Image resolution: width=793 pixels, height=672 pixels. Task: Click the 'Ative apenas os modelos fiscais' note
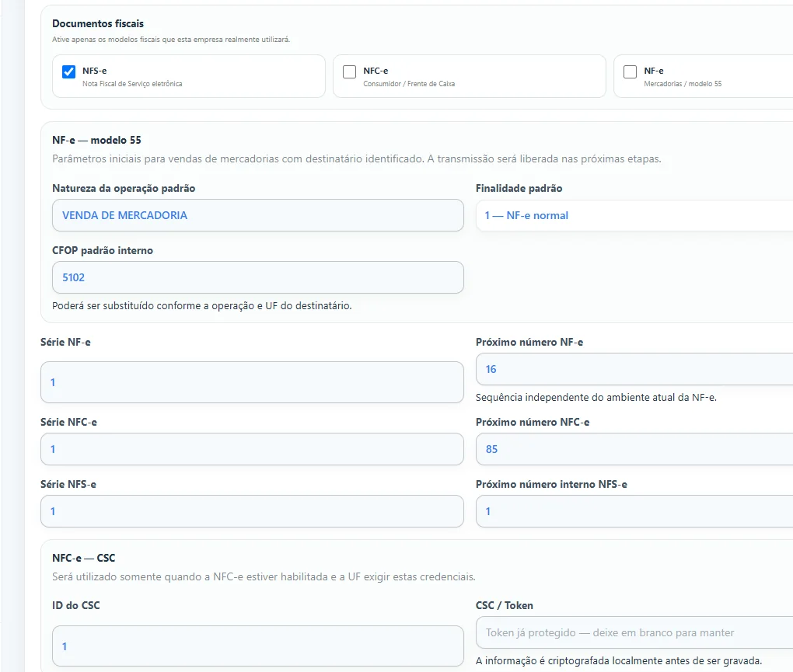coord(171,40)
